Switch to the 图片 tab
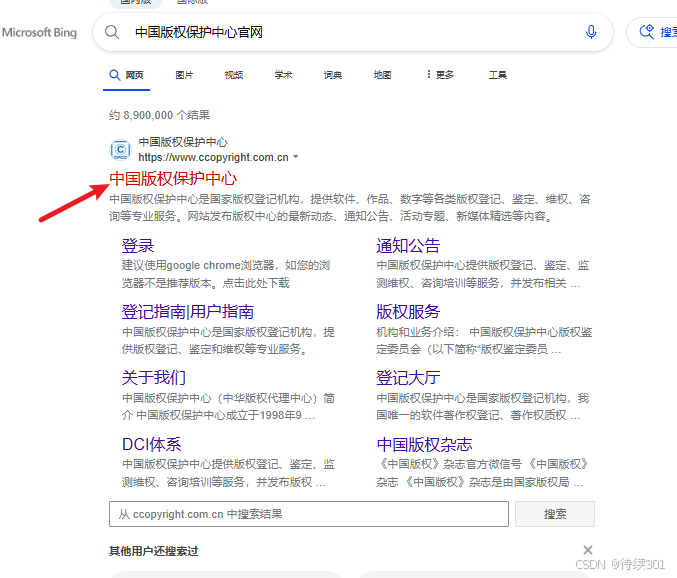Screen dimensions: 677x578 184,75
